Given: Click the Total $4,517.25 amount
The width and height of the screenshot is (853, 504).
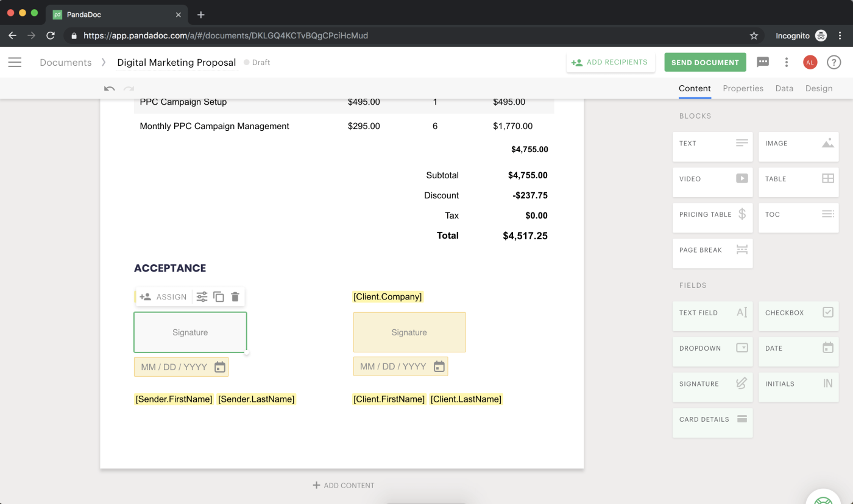Looking at the screenshot, I should [x=525, y=236].
